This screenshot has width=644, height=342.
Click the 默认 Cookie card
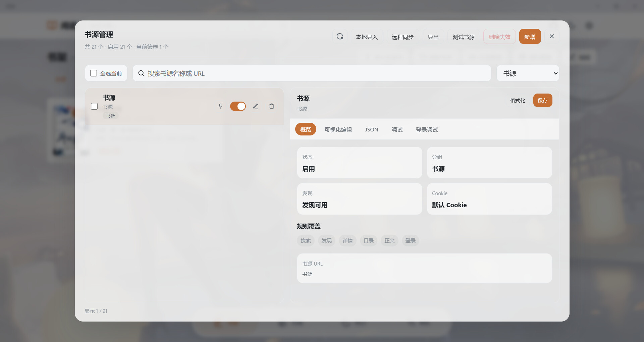pyautogui.click(x=489, y=199)
